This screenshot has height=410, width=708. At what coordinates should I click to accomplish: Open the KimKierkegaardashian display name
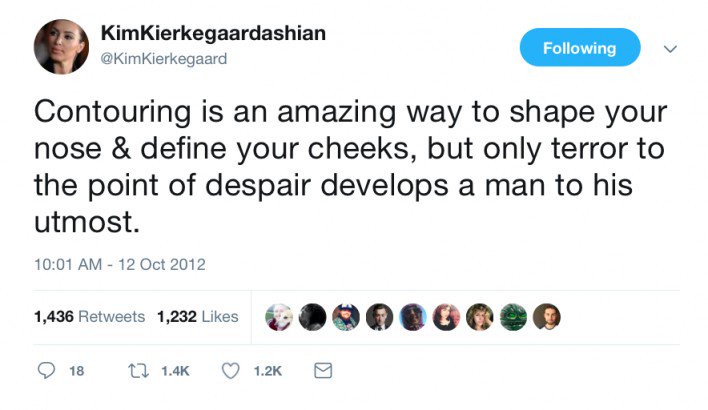coord(213,34)
